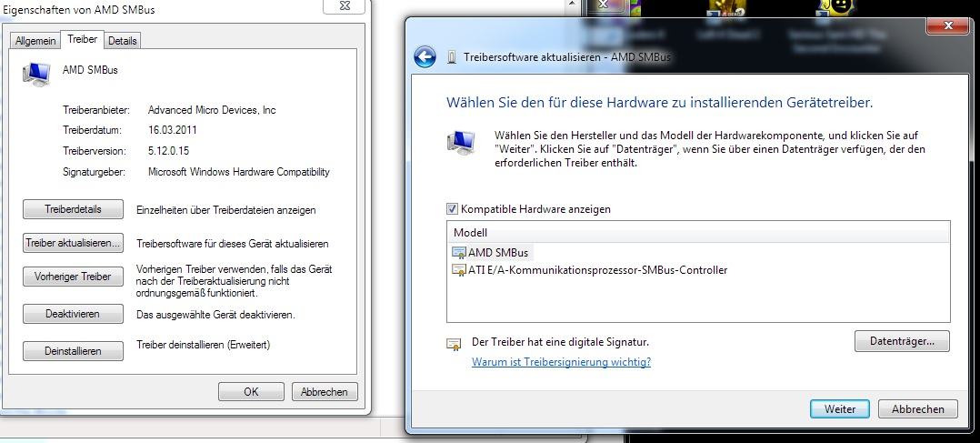The width and height of the screenshot is (980, 443).
Task: Click the digital signature certificate icon
Action: (x=454, y=344)
